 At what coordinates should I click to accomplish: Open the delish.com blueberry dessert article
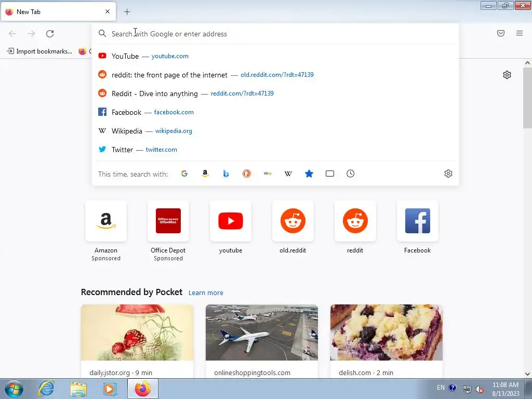tap(387, 341)
